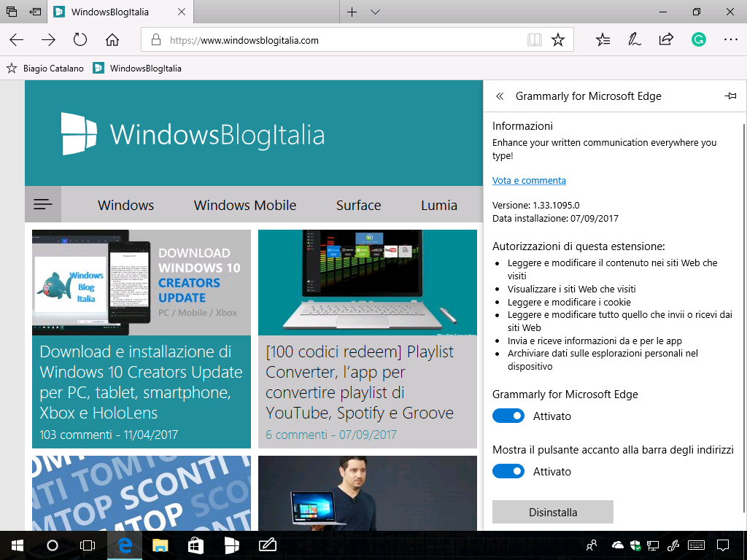Open Add notes pen icon
The image size is (747, 560).
pos(634,40)
